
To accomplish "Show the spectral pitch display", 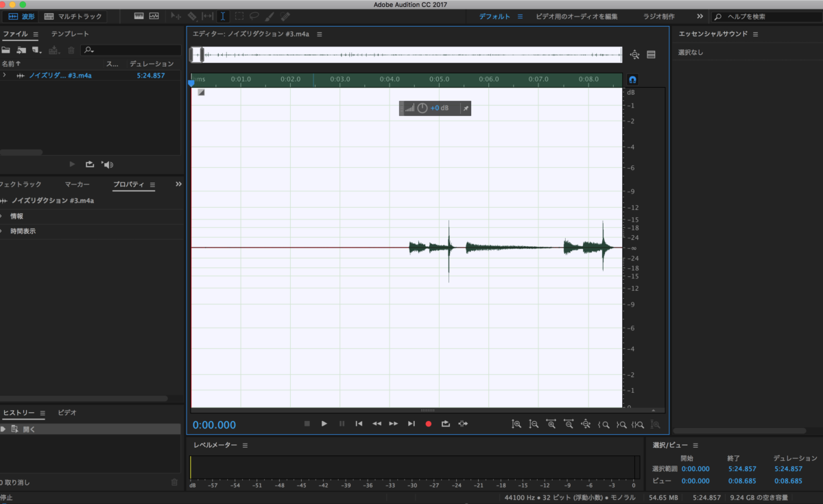I will pos(154,16).
